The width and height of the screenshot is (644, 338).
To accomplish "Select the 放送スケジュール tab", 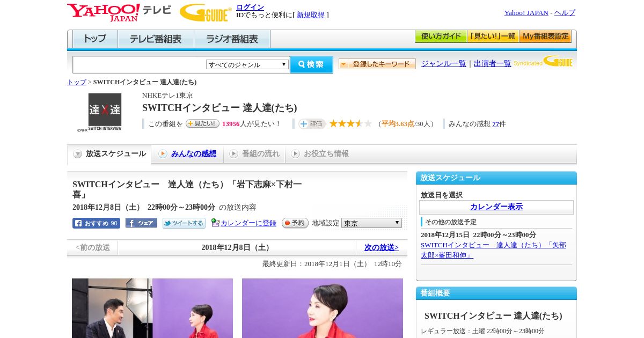I will pyautogui.click(x=109, y=154).
